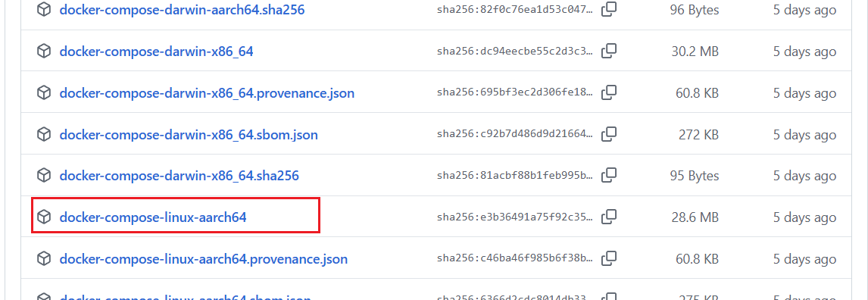Copy hash for darwin-x86_64.sbom.json
The width and height of the screenshot is (868, 300).
609,134
